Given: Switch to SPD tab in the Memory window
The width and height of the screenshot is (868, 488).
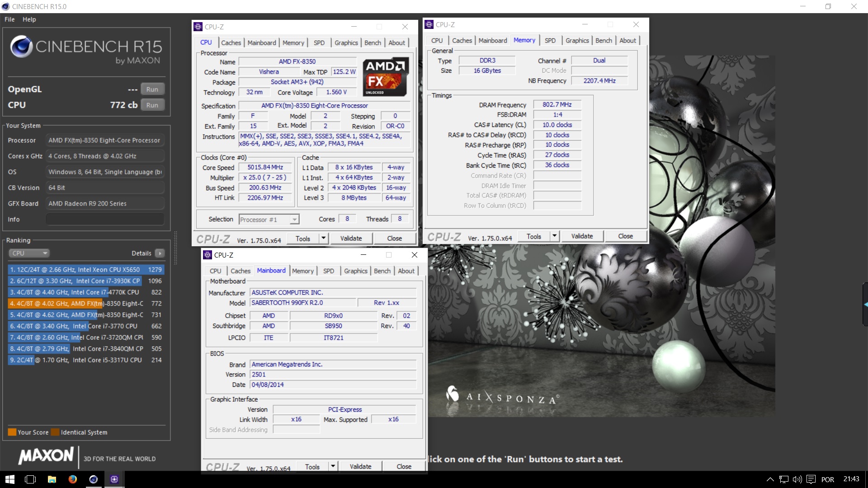Looking at the screenshot, I should coord(550,40).
